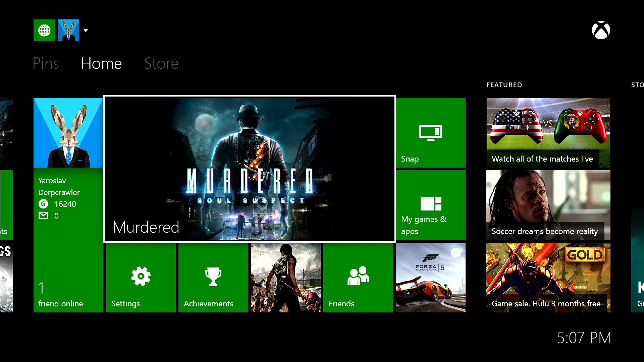Select the Home tab
The image size is (644, 362).
pos(101,63)
